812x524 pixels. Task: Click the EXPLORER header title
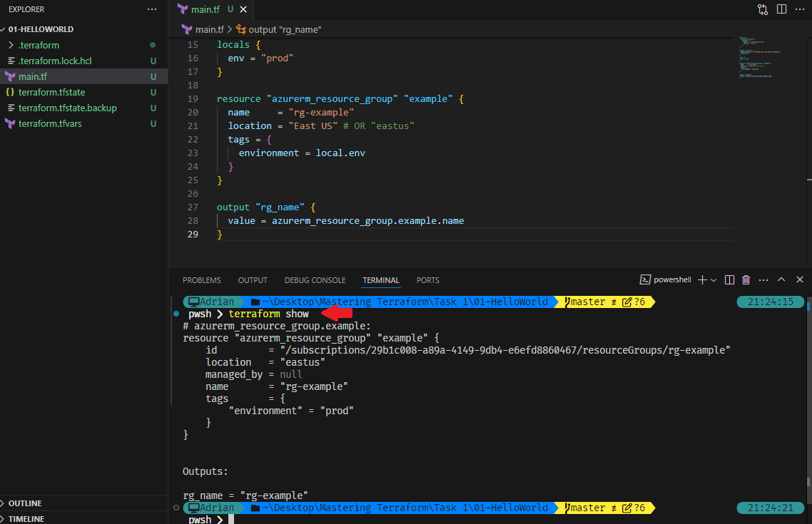coord(26,9)
